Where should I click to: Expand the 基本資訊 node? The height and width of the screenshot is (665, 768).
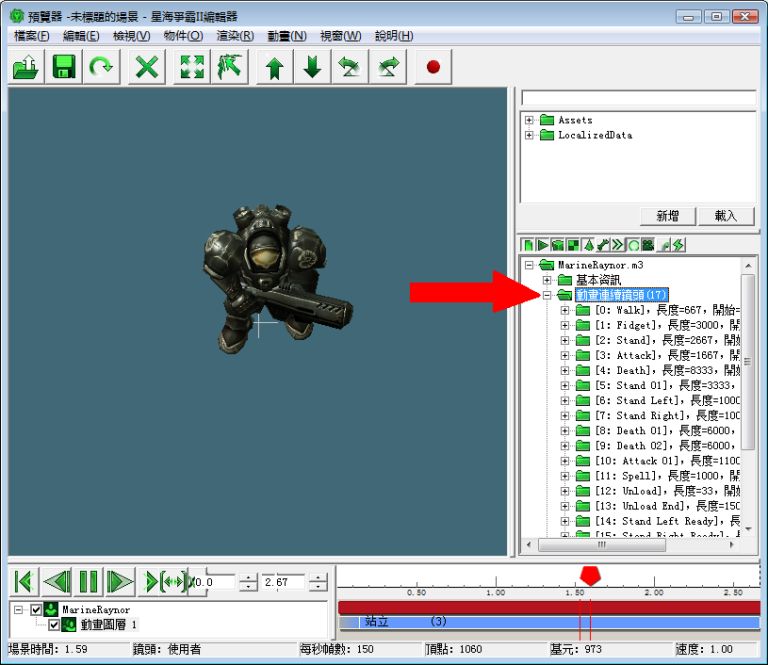click(x=547, y=280)
